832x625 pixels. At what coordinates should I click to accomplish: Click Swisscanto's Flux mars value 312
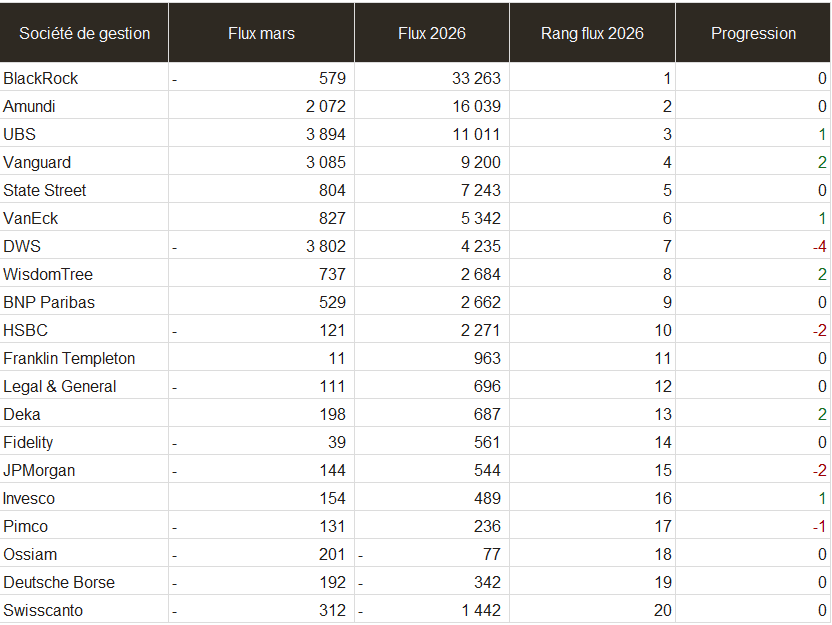pos(332,611)
